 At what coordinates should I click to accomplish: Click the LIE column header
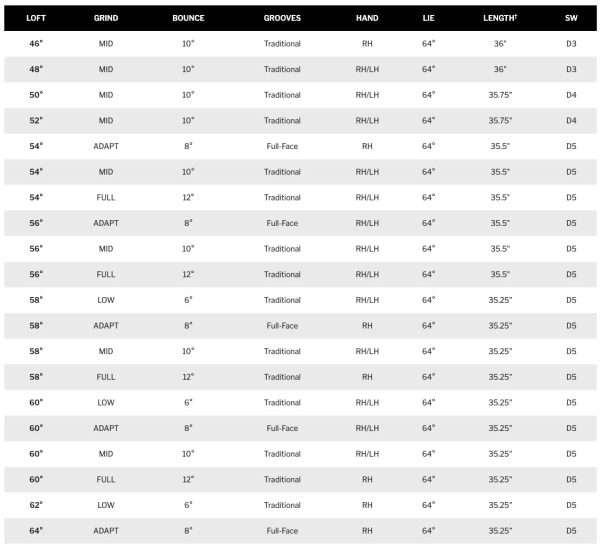pyautogui.click(x=429, y=18)
